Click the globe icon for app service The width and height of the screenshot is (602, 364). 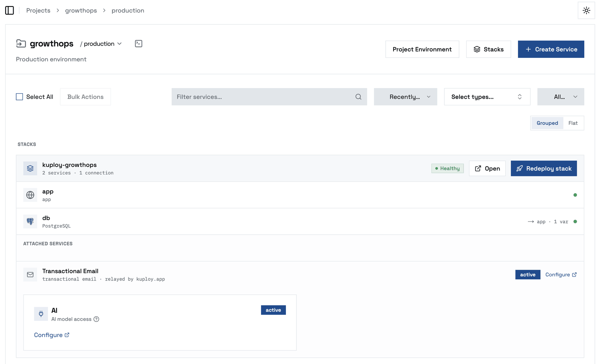pos(30,195)
